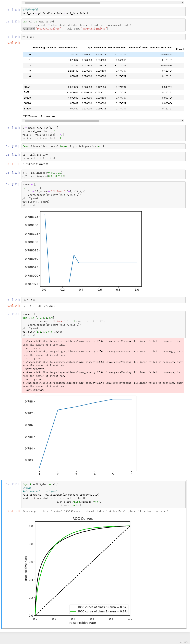Click the ROC curve of class 1 legend entry
Screen dimensions: 190x644
coord(99,611)
